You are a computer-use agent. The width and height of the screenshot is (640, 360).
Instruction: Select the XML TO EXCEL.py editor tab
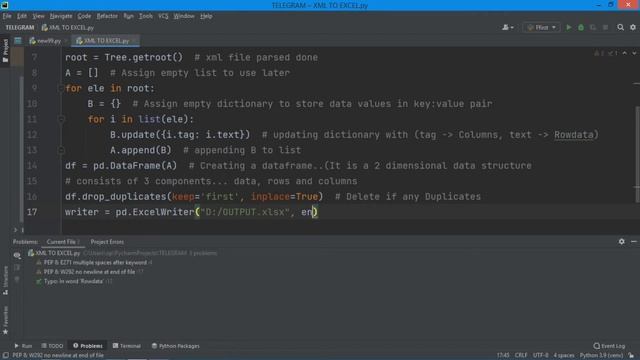105,41
